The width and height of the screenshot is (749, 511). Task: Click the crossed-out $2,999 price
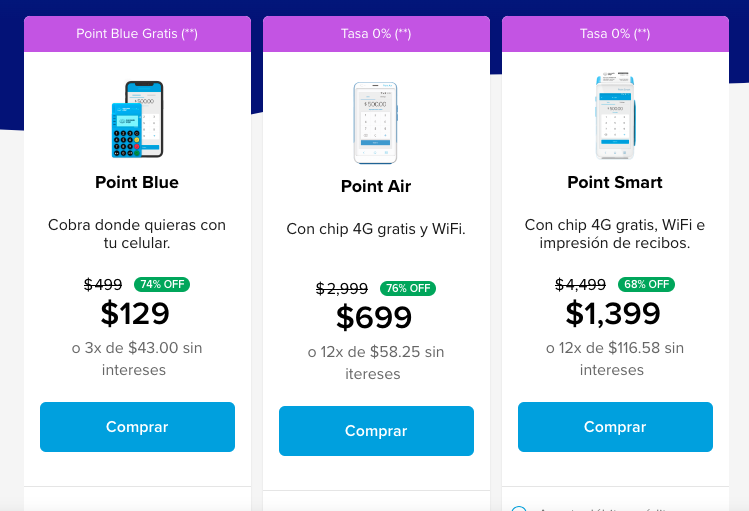(x=342, y=289)
